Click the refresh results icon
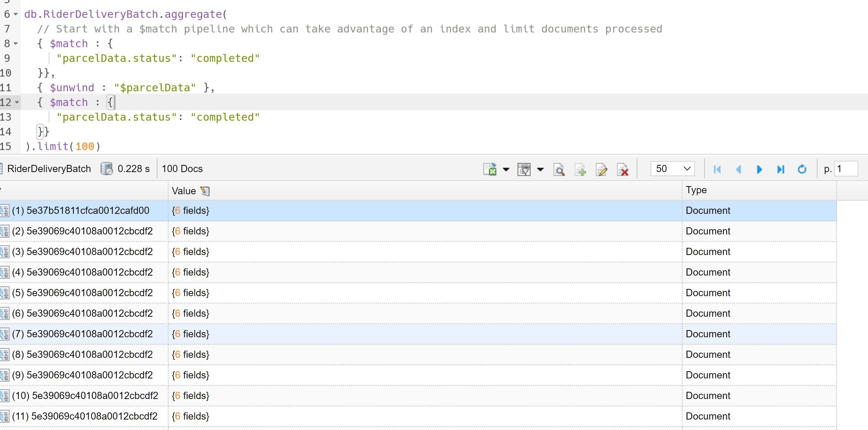The image size is (868, 430). tap(802, 169)
